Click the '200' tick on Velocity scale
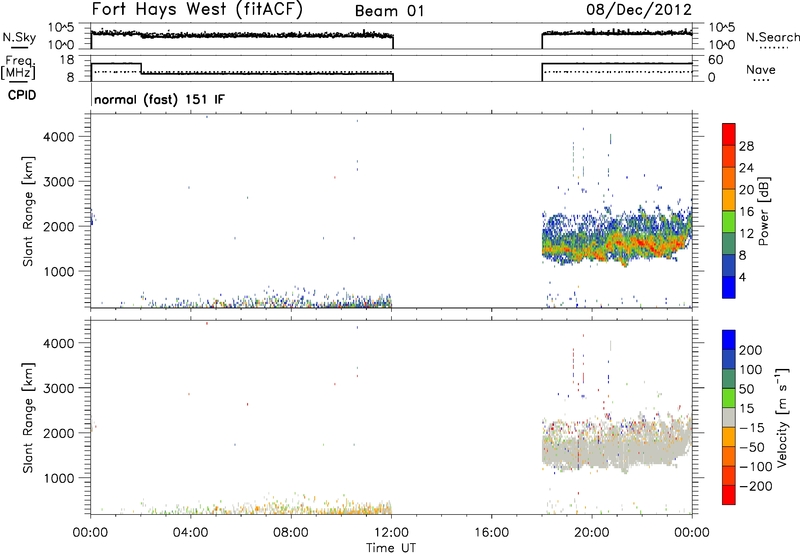 (x=751, y=350)
